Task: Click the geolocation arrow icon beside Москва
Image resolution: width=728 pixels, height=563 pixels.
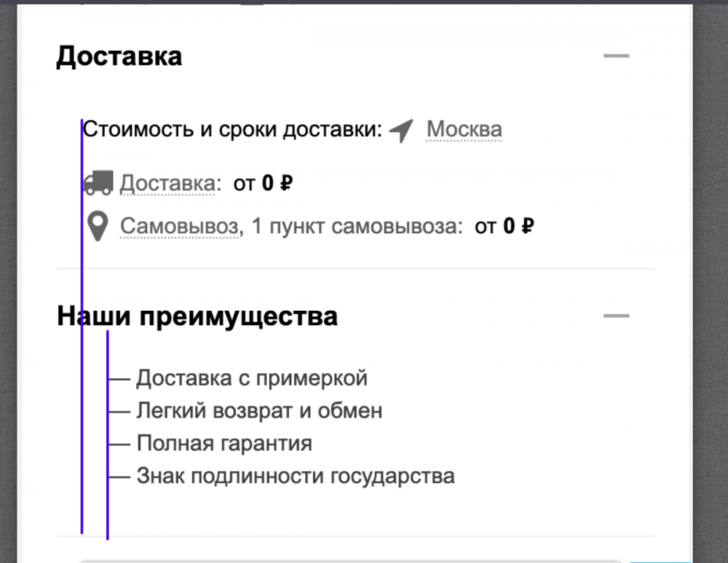Action: tap(401, 128)
